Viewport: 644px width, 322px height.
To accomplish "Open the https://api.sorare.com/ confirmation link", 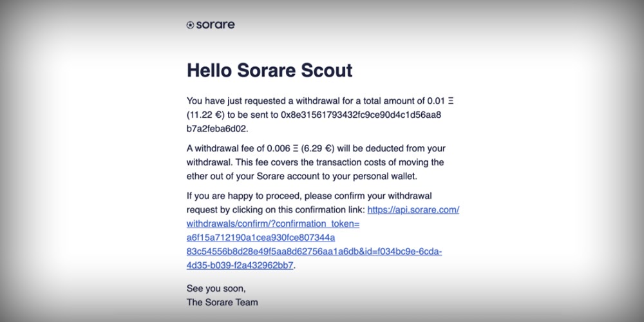I will (413, 210).
